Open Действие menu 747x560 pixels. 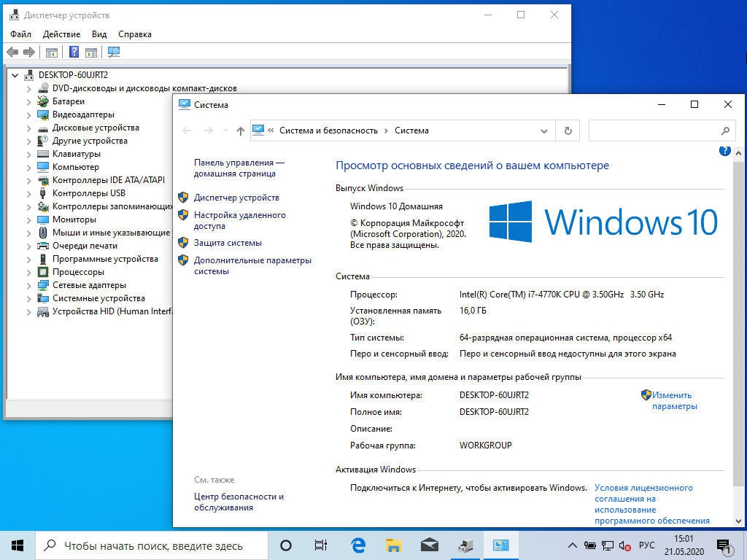(x=61, y=34)
